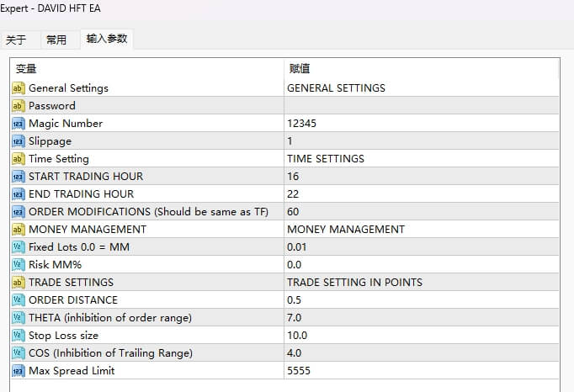Viewport: 574px width, 392px height.
Task: Click the empty Password value field
Action: (x=421, y=106)
